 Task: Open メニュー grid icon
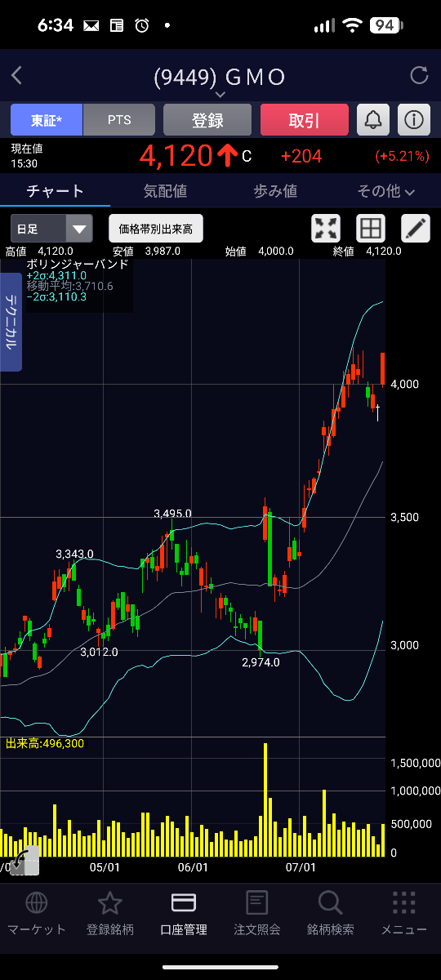coord(403,902)
